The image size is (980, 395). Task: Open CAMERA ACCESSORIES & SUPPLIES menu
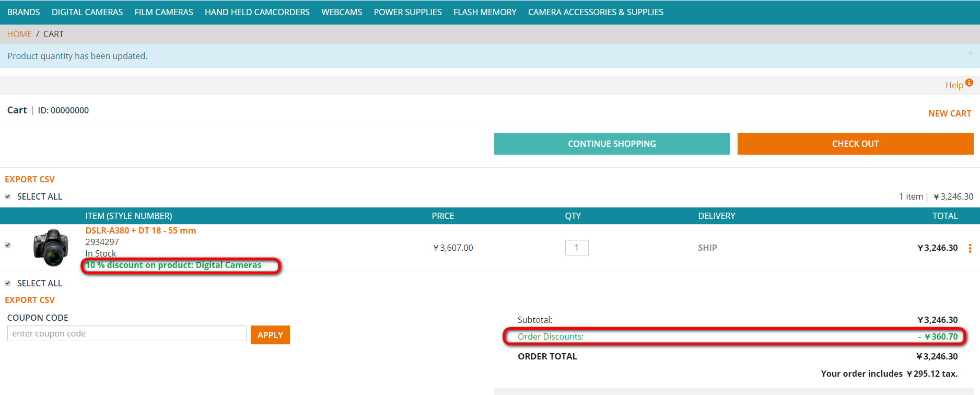point(596,12)
